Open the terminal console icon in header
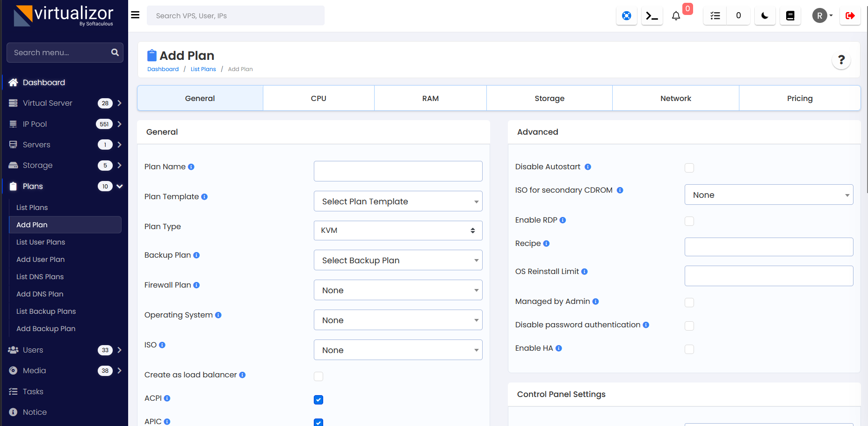Viewport: 868px width, 426px height. coord(651,16)
